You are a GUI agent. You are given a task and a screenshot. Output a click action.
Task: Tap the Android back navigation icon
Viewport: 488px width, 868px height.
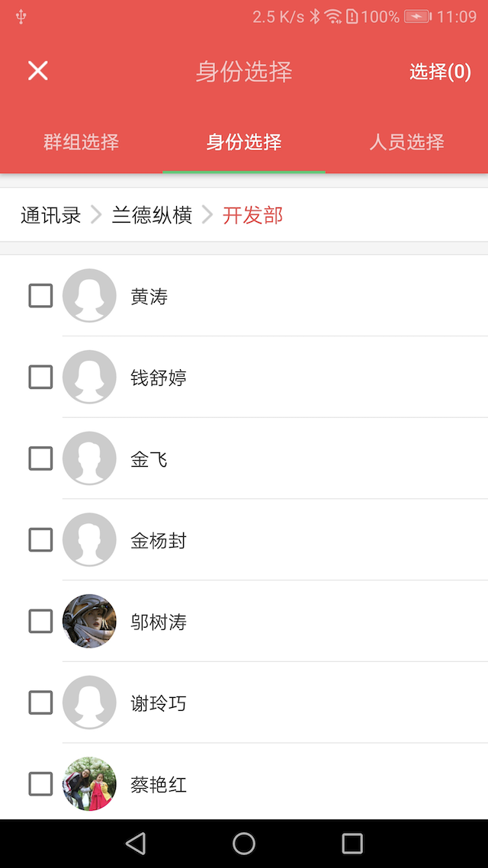click(x=136, y=843)
